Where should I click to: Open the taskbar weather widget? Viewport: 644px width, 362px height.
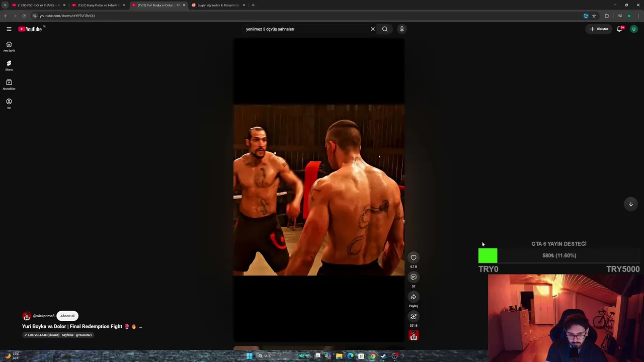pos(11,356)
